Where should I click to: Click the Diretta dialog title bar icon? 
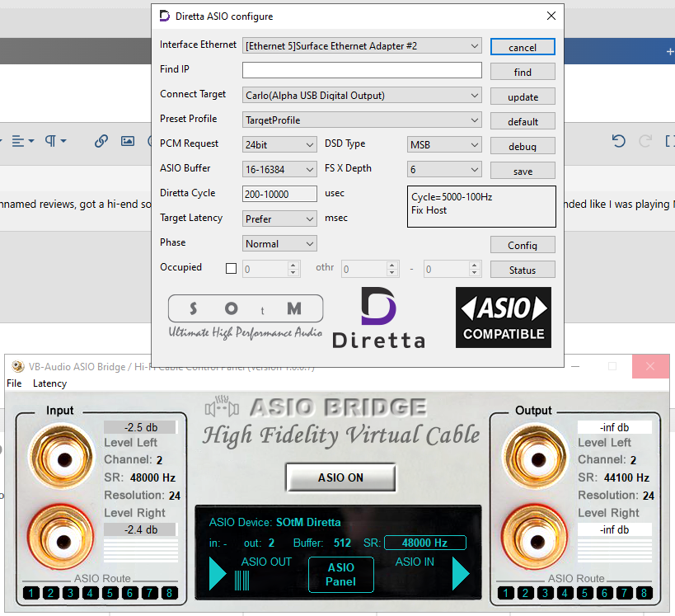click(x=165, y=16)
